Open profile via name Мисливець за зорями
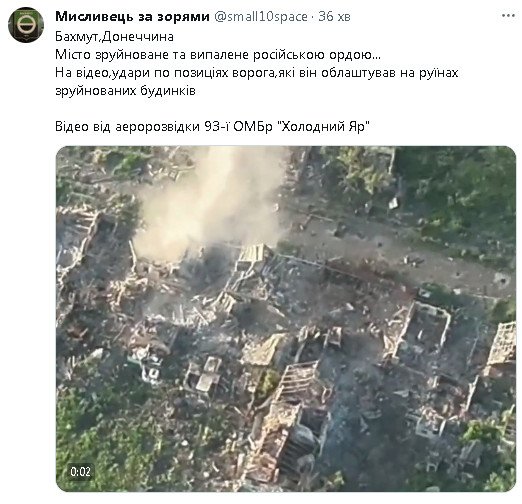 132,16
